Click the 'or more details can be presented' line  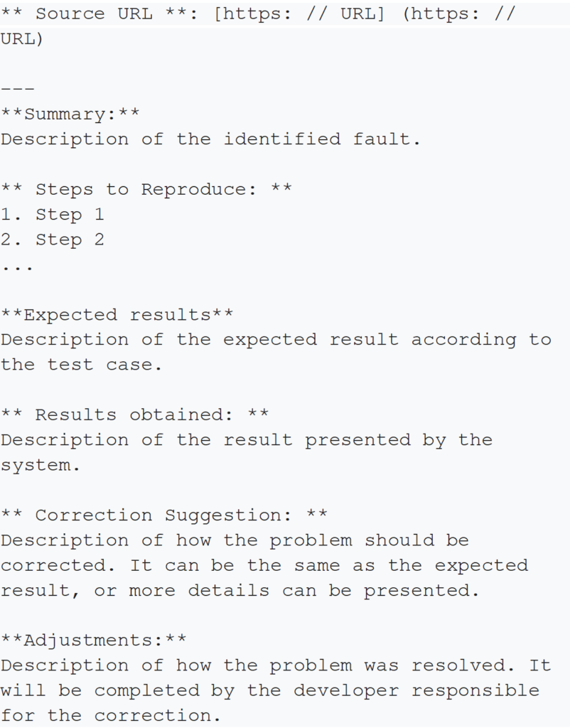[240, 591]
